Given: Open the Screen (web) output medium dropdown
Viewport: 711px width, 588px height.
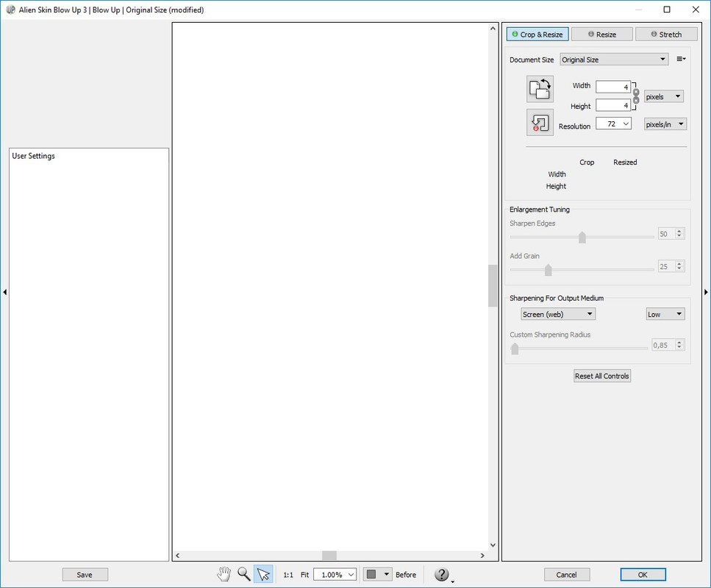Looking at the screenshot, I should click(558, 314).
